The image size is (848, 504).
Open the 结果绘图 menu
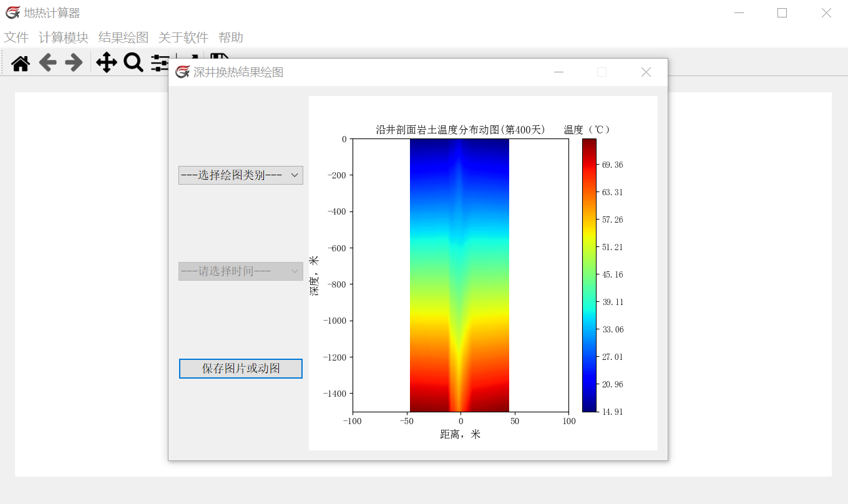coord(124,37)
